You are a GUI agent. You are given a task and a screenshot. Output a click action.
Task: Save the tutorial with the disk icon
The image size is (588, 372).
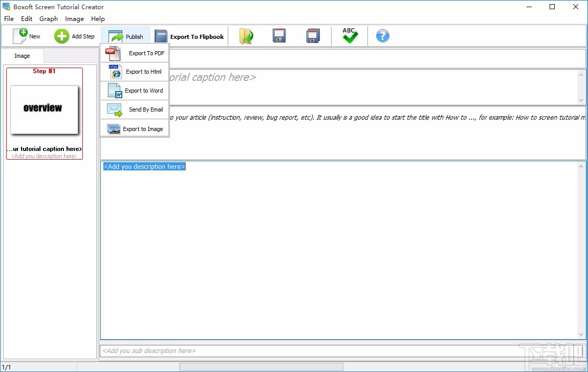279,36
